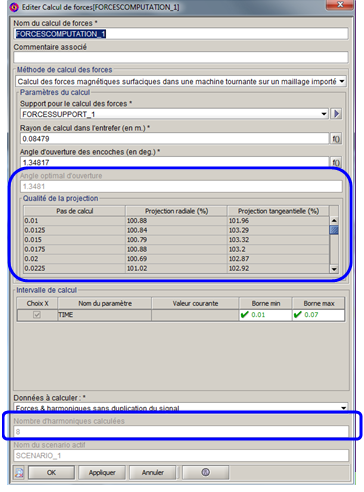
Task: Click the arrow icon next to FORCESSUPPORT_1
Action: tap(336, 114)
